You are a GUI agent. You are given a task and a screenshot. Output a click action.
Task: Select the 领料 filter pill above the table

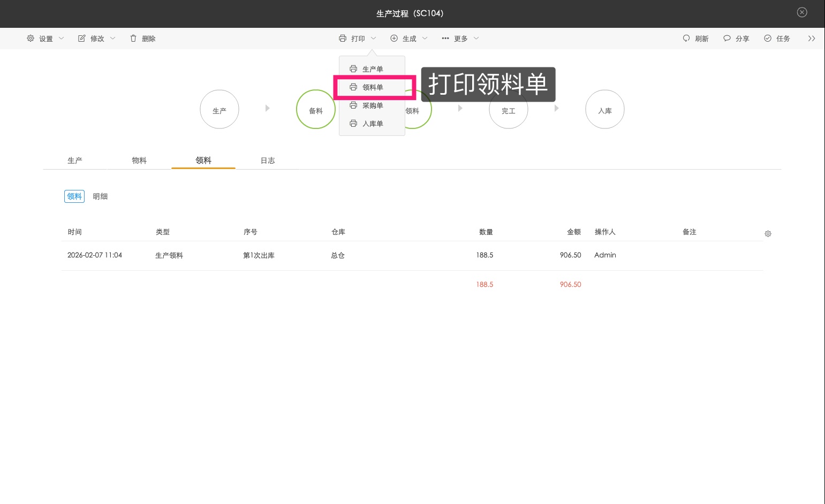(74, 196)
